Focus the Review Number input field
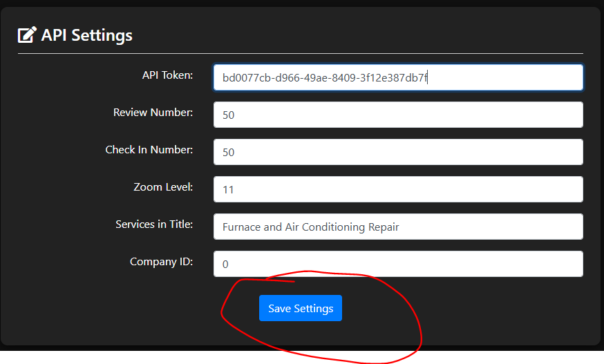 (x=398, y=115)
